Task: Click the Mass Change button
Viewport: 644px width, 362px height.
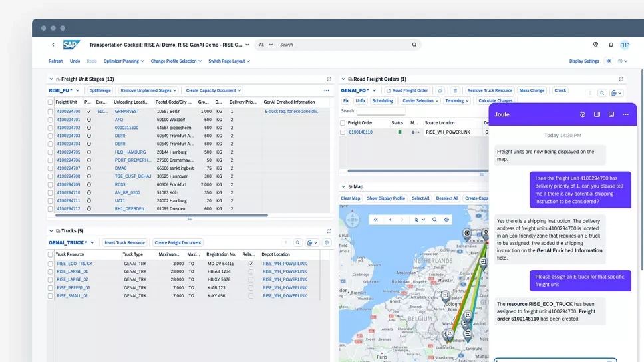Action: click(x=532, y=90)
